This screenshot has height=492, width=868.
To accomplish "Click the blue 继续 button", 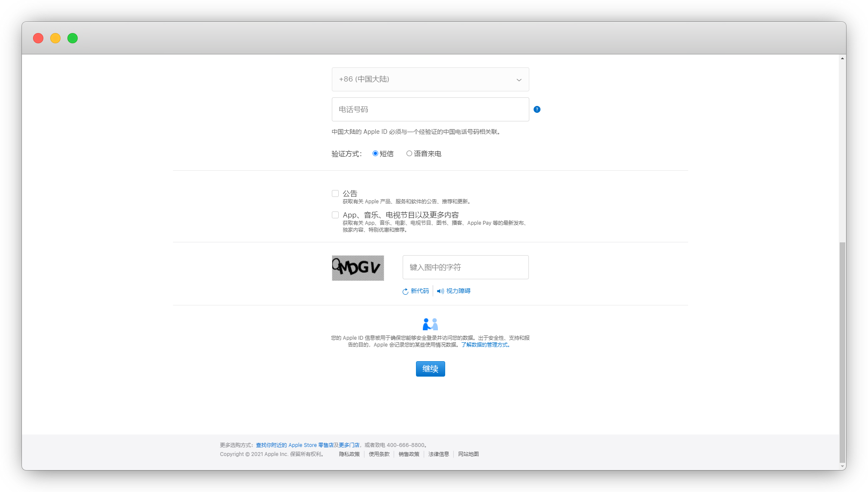I will click(x=430, y=369).
